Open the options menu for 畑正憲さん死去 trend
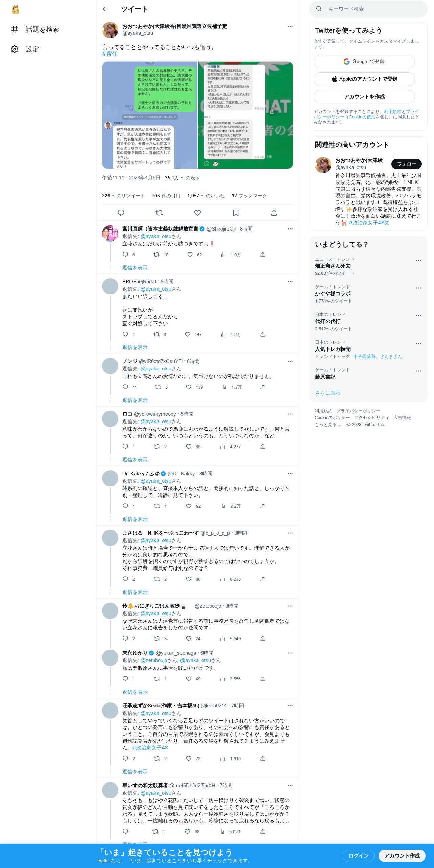The height and width of the screenshot is (868, 434). click(418, 260)
